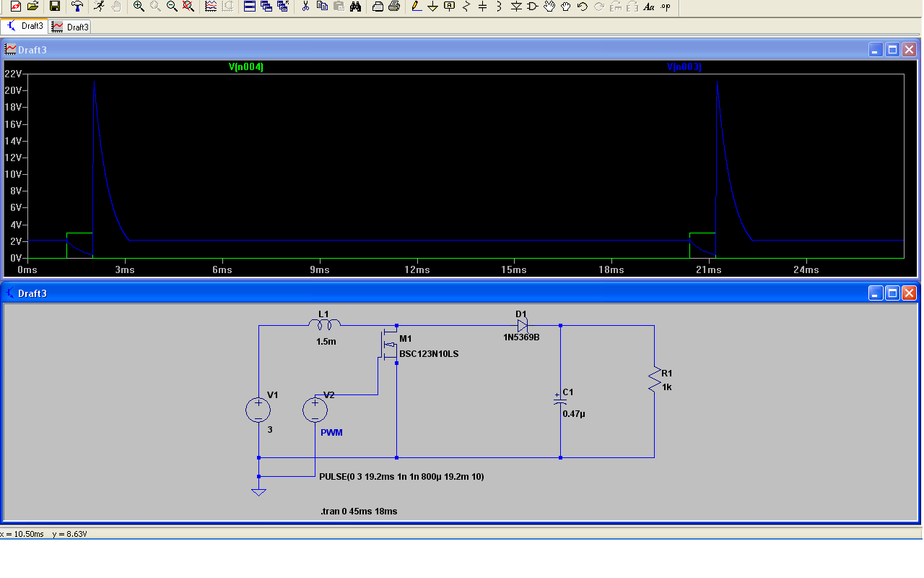Select the Place Text 'Aa' tool
This screenshot has height=578, width=924.
coord(649,7)
